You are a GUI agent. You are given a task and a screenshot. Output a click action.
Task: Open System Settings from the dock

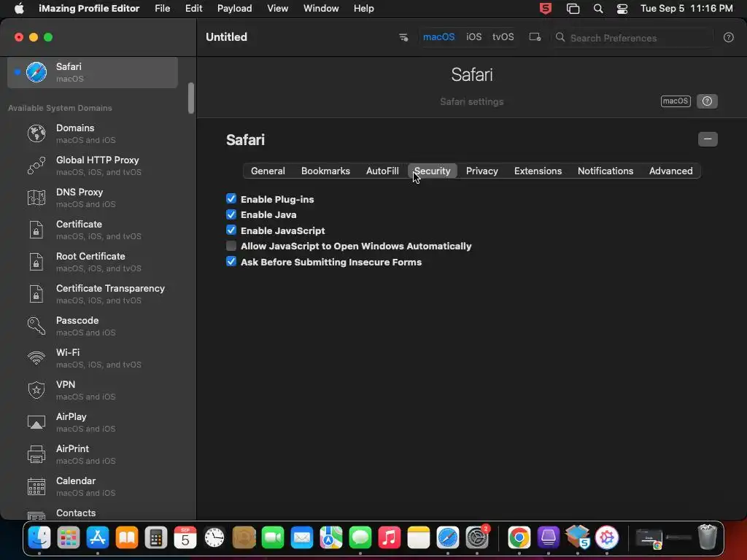click(477, 538)
